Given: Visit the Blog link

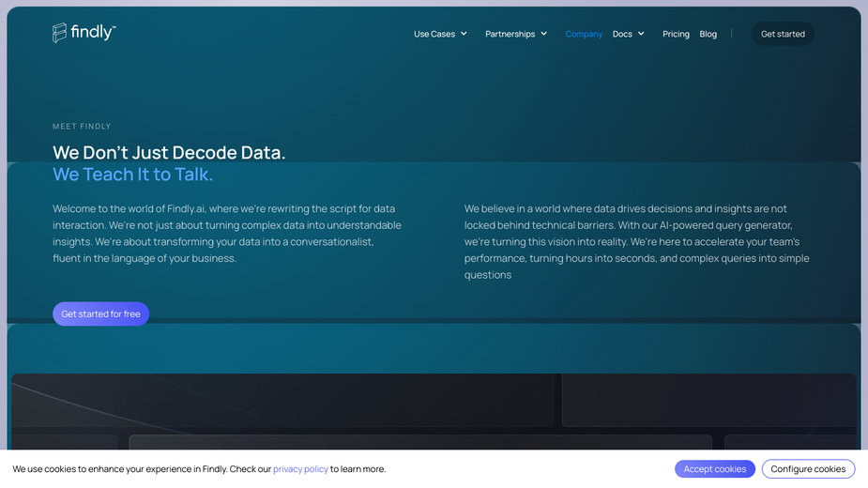Looking at the screenshot, I should [x=708, y=34].
